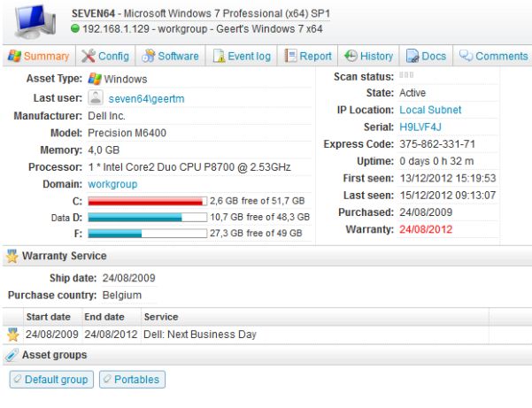The width and height of the screenshot is (532, 408).
Task: Open the Local Subnet IP location link
Action: (x=430, y=110)
